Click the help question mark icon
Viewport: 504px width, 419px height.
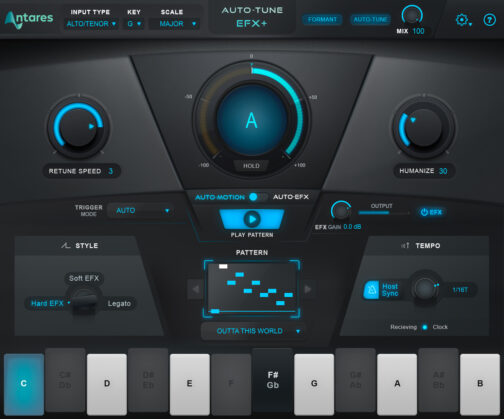pos(489,20)
